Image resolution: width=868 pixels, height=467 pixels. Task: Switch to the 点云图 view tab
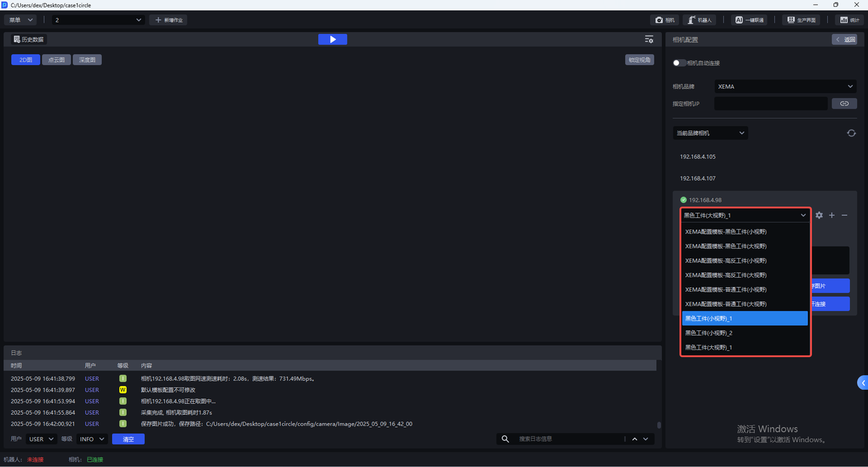[56, 60]
